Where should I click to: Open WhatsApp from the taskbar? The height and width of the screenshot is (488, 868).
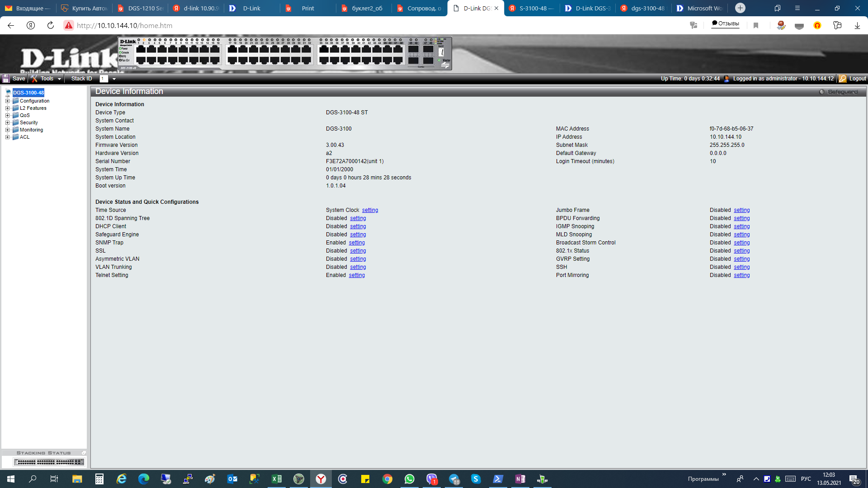(x=410, y=479)
